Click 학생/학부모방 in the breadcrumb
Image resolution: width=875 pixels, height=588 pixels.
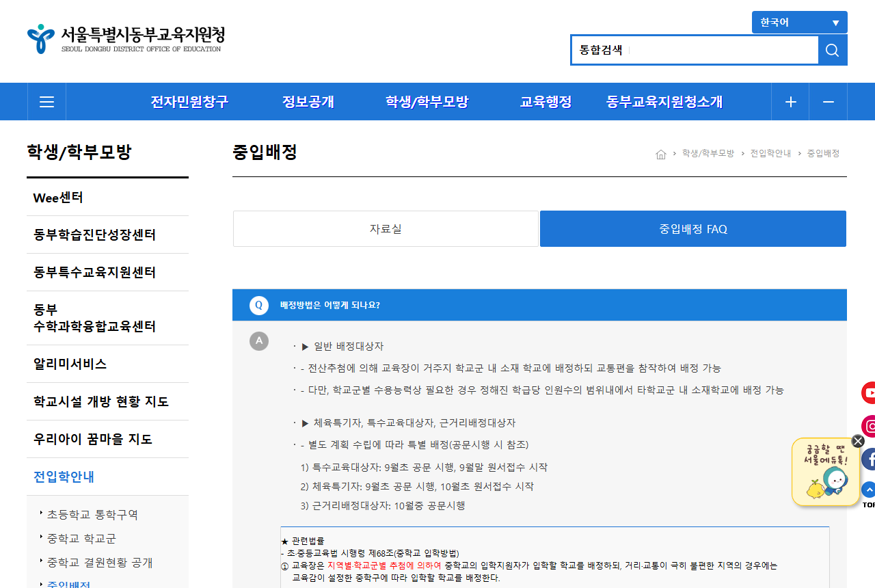click(x=708, y=153)
